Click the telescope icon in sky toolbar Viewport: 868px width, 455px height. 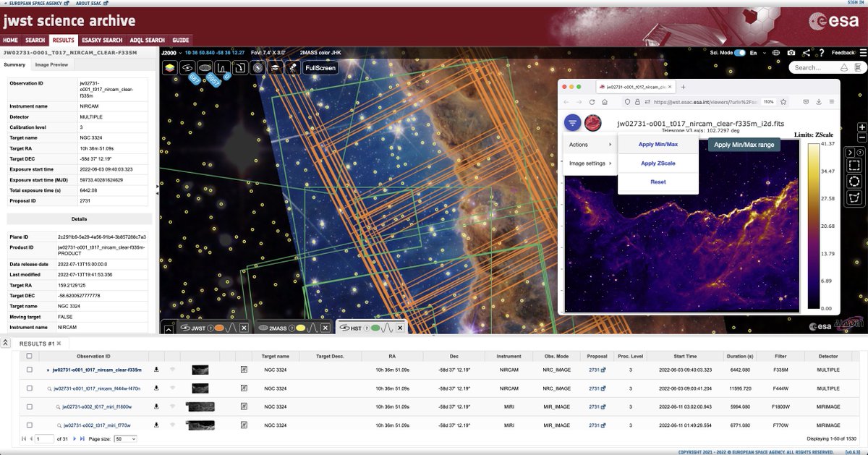click(x=293, y=68)
